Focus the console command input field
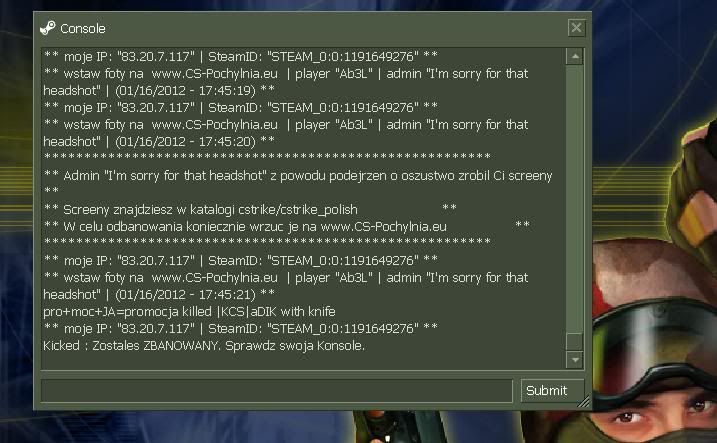 (277, 391)
